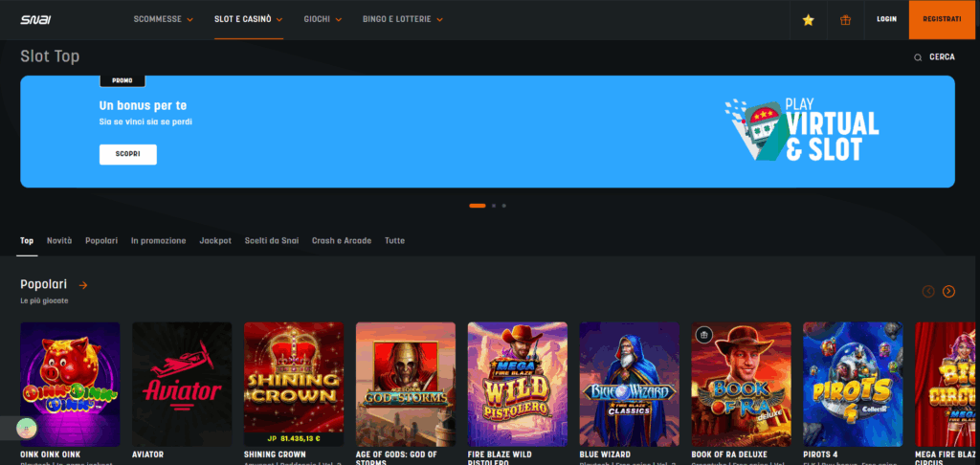Click the orange arrow beside Popolari
This screenshot has width=980, height=465.
(84, 285)
